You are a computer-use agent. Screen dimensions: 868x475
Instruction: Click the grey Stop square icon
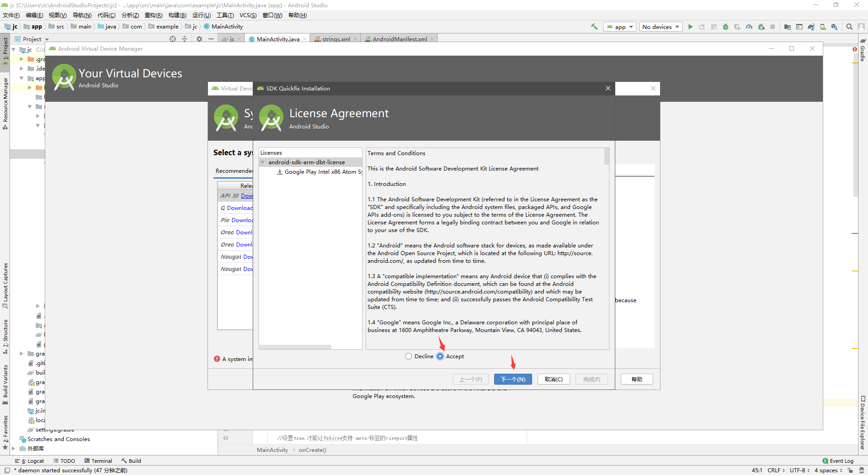click(x=773, y=27)
